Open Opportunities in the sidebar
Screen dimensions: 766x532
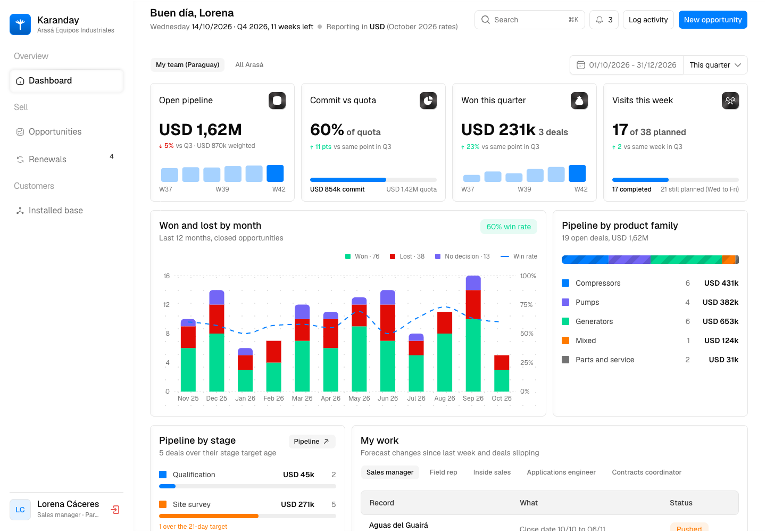tap(66, 132)
